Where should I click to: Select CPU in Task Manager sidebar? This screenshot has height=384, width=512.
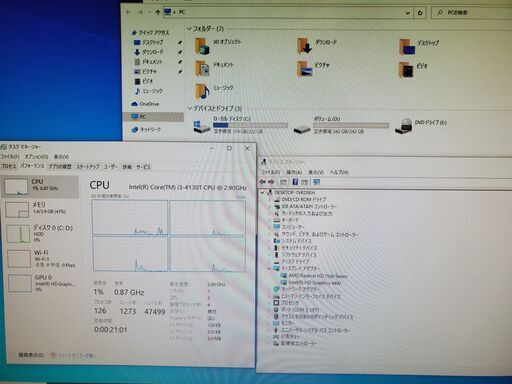tap(40, 187)
